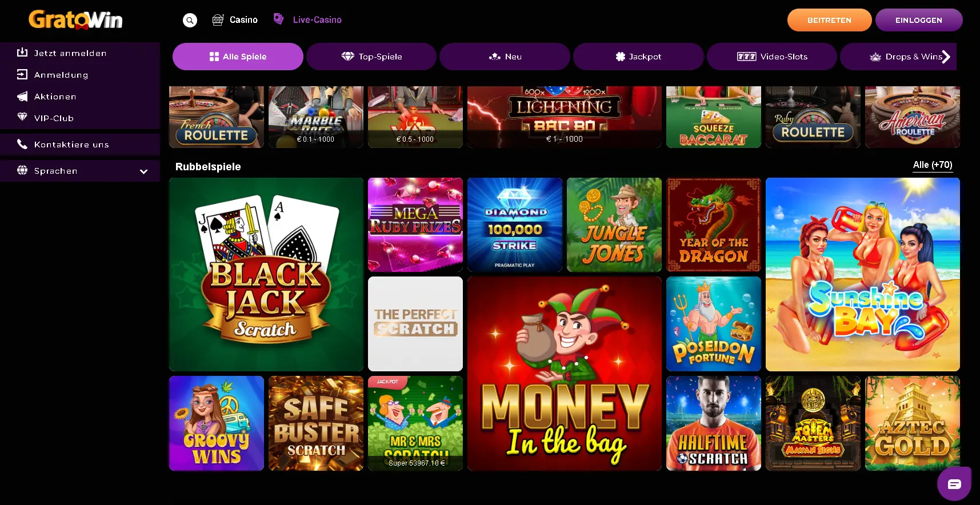The image size is (980, 505).
Task: Click the Aktionen megaphone icon
Action: tap(22, 96)
